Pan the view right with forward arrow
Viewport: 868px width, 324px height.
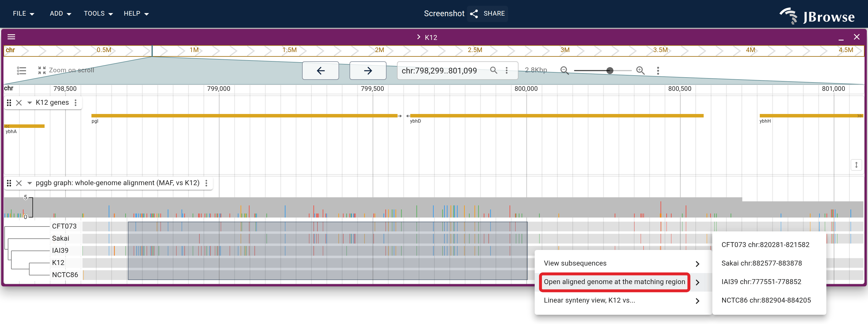[368, 70]
